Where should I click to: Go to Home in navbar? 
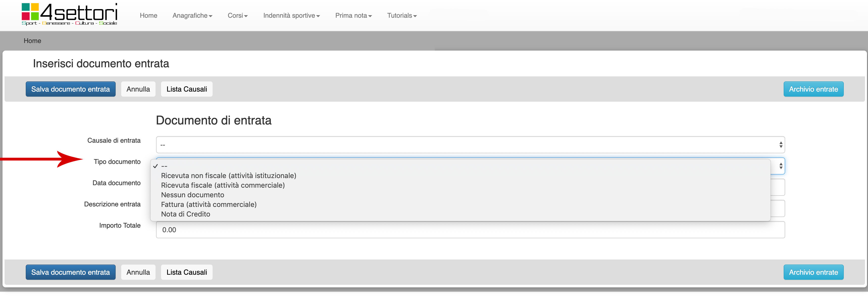(148, 15)
